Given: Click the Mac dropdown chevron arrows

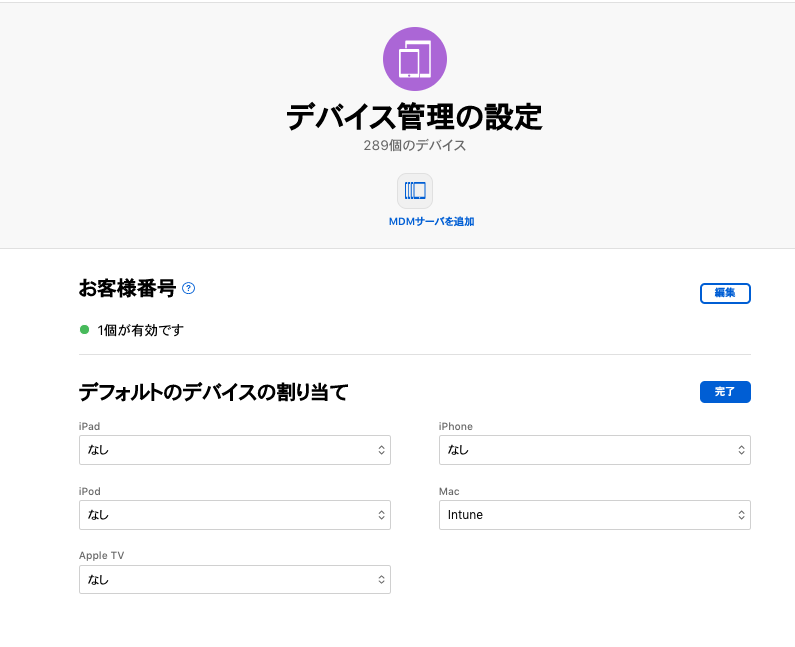Looking at the screenshot, I should [x=741, y=515].
